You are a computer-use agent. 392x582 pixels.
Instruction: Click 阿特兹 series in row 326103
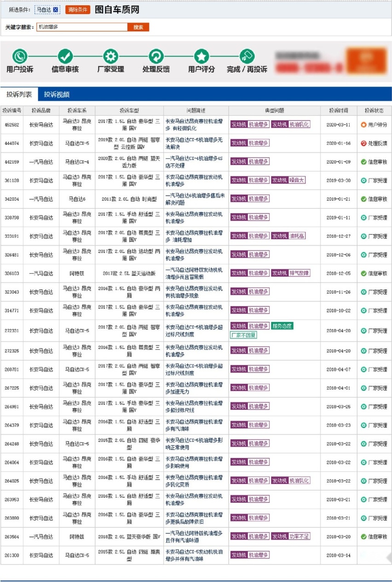click(x=77, y=273)
